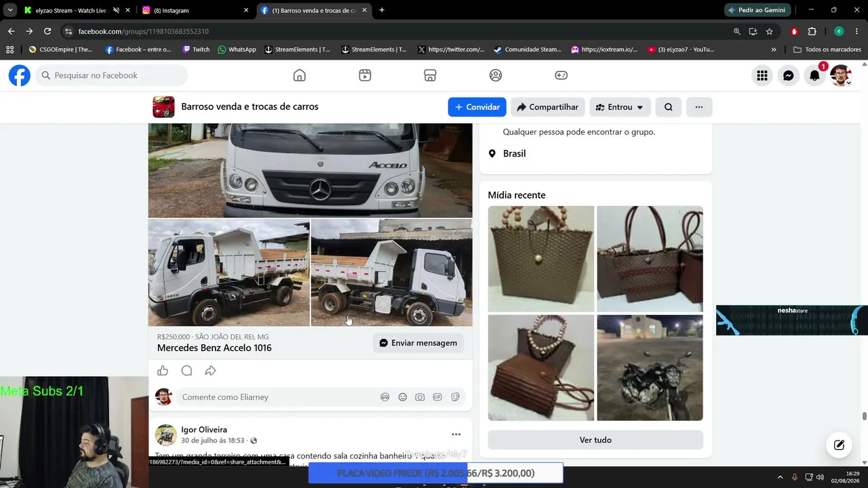The height and width of the screenshot is (488, 868).
Task: Open the Facebook Marketplace storefront icon
Action: (x=430, y=75)
